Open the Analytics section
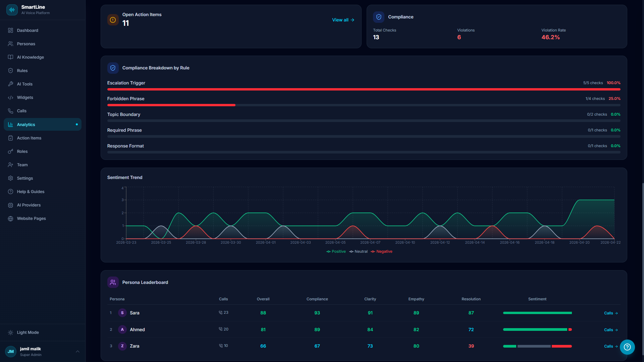The height and width of the screenshot is (362, 644). [x=26, y=124]
